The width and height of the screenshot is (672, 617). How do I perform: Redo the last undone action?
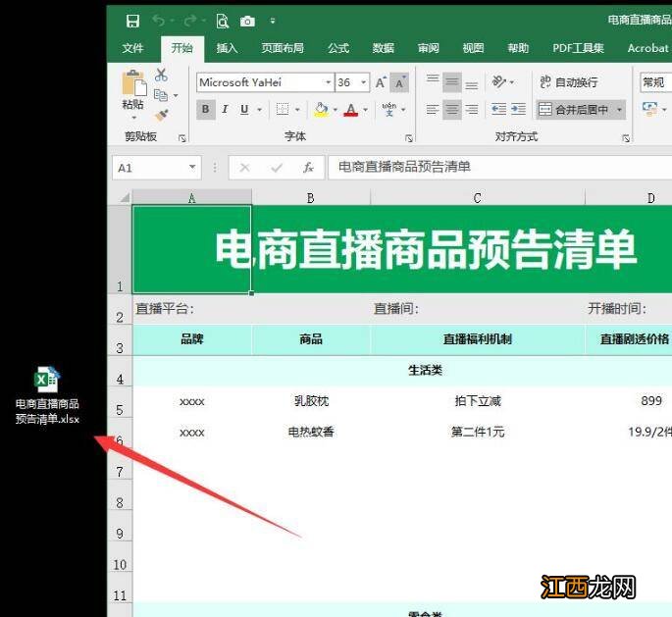190,21
